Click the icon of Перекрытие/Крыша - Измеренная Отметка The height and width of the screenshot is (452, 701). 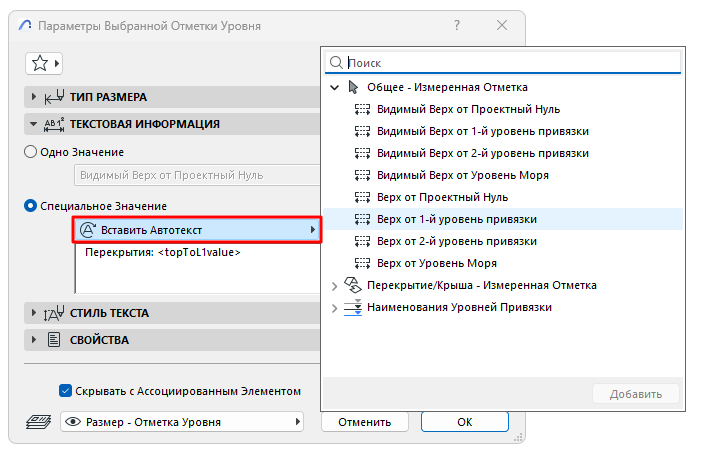[353, 285]
